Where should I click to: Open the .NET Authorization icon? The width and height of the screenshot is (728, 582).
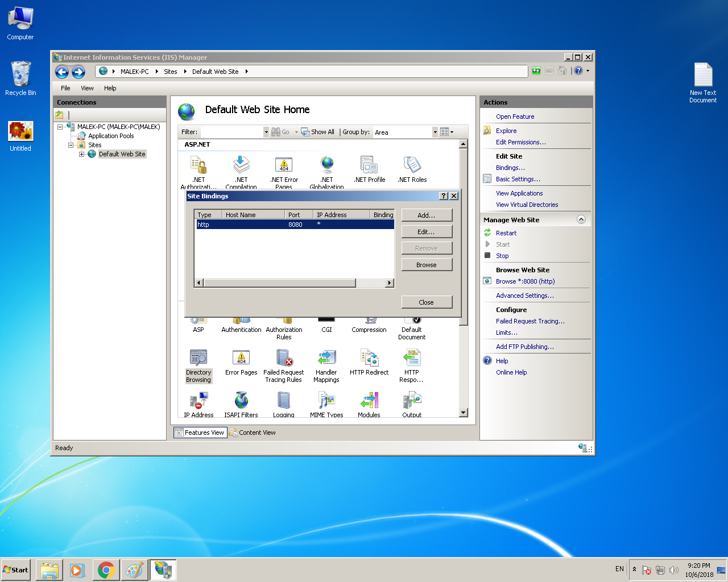point(198,172)
